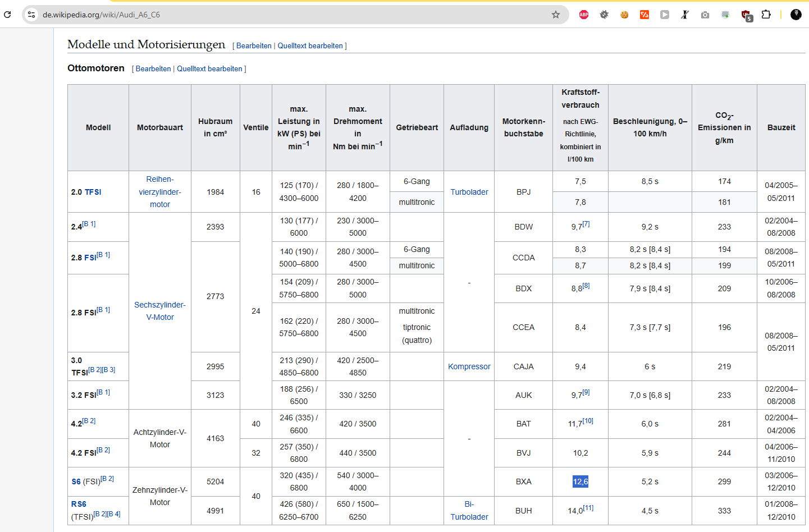
Task: Open footnote [11] beside 14,0 consumption
Action: tap(588, 508)
